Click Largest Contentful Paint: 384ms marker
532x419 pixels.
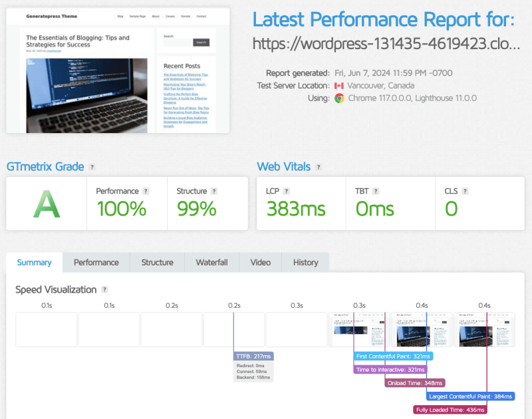coord(471,396)
